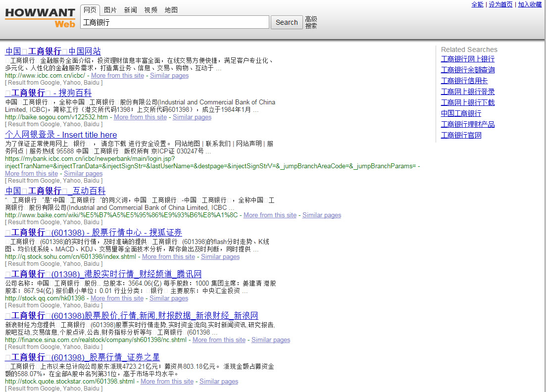This screenshot has height=392, width=546.
Task: Switch to the 视频 tab
Action: [x=151, y=10]
